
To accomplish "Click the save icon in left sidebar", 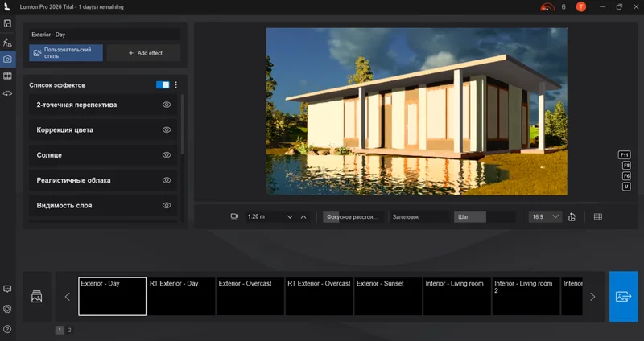I will pos(7,23).
